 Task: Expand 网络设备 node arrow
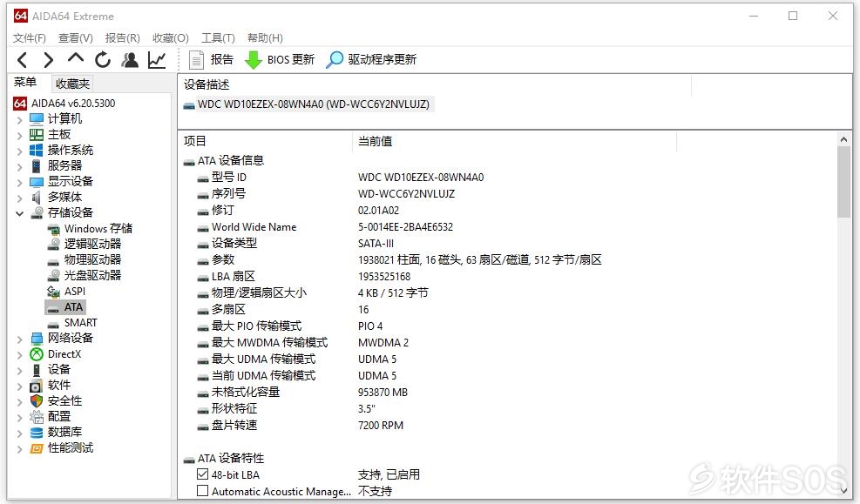point(20,339)
